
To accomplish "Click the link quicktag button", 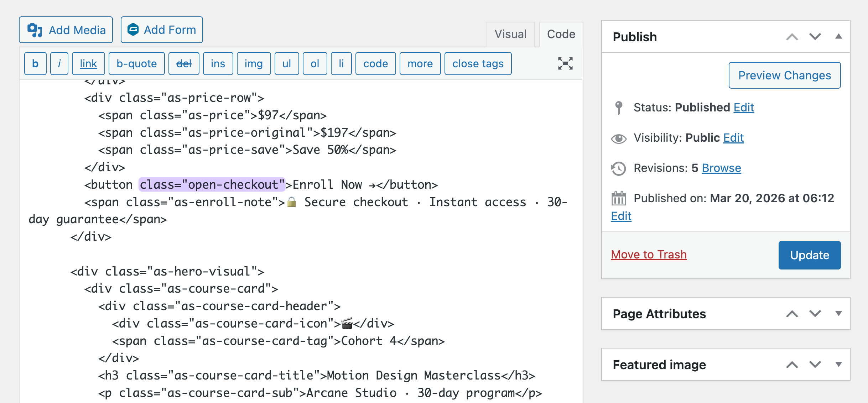I will click(x=88, y=64).
